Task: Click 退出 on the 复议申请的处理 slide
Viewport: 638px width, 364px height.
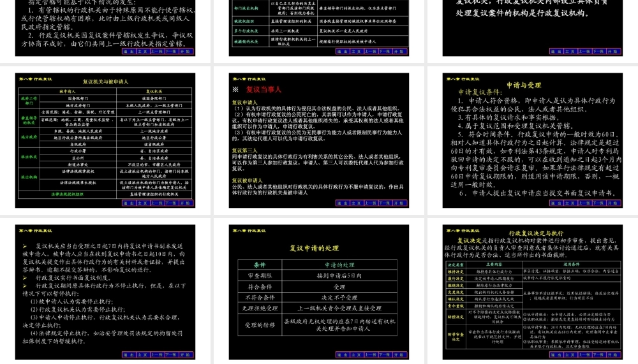Action: [343, 354]
